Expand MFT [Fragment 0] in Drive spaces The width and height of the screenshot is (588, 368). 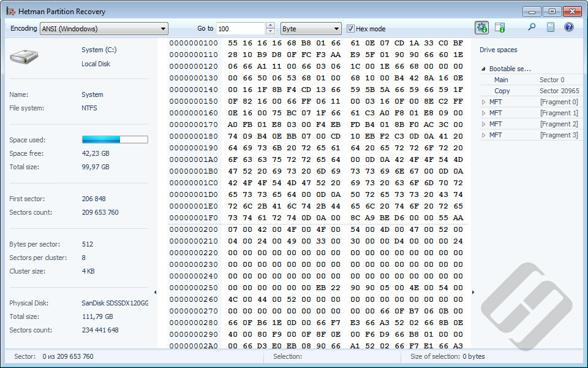[x=483, y=101]
